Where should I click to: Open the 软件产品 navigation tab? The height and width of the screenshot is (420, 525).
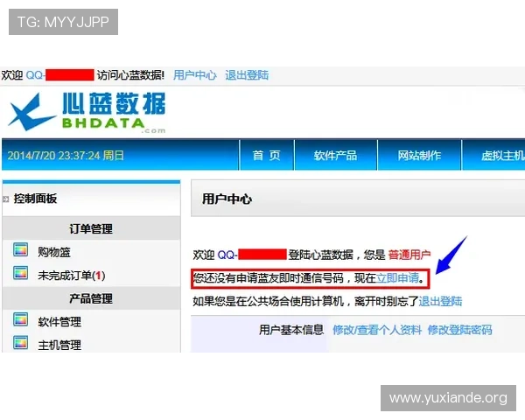(335, 156)
